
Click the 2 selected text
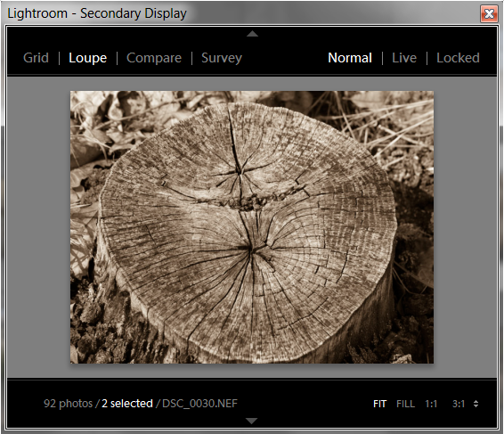click(x=127, y=404)
